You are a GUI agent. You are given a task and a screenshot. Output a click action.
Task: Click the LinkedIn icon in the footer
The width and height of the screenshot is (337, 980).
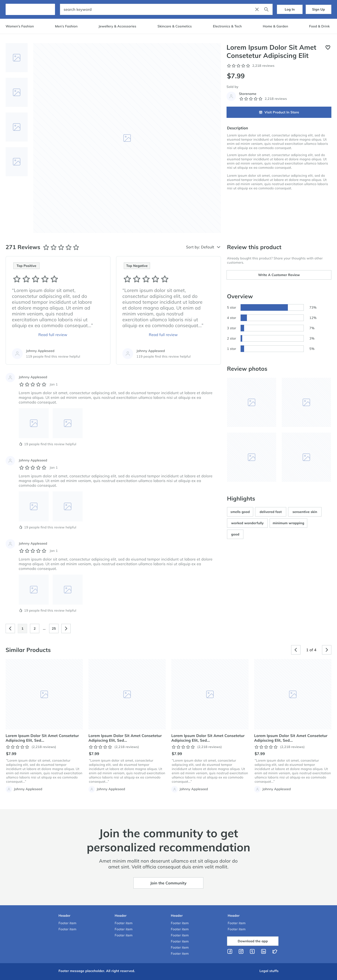click(x=263, y=951)
